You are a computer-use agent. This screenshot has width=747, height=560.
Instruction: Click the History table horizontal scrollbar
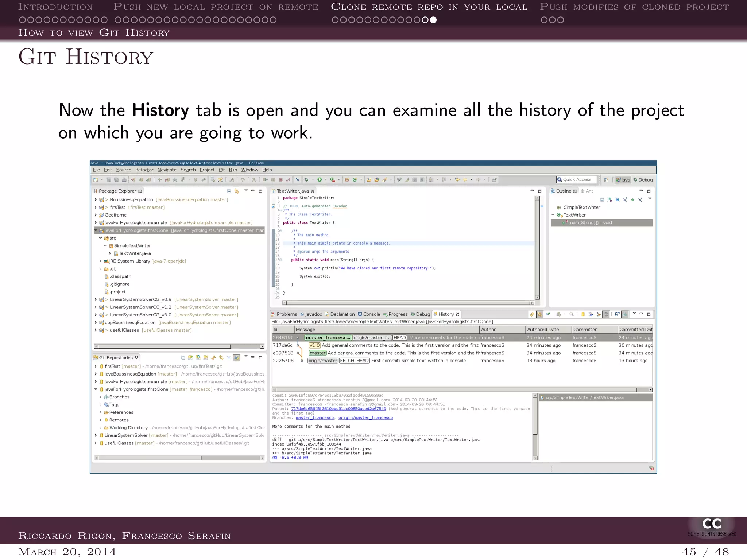click(x=462, y=390)
